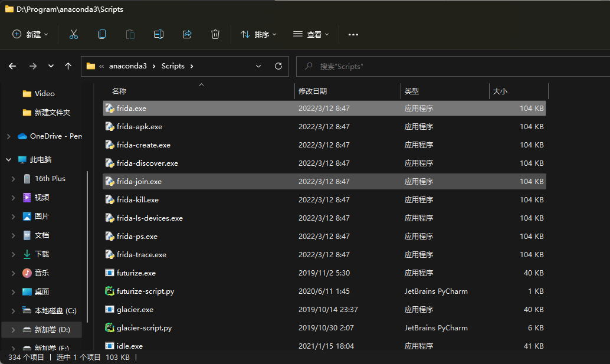Select the frida.exe file name

point(132,108)
